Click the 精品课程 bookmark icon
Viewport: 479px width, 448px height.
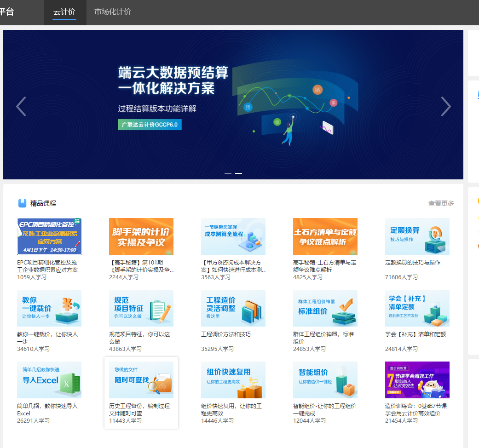[x=22, y=203]
